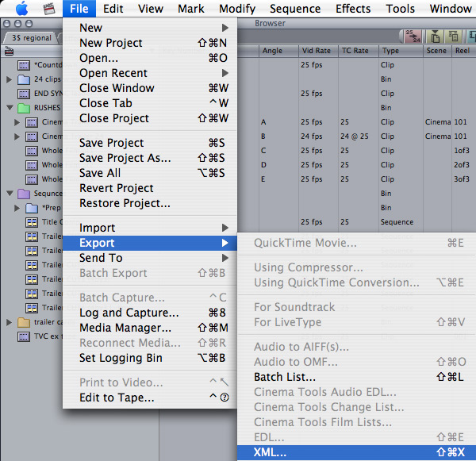
Task: Sort by the Angle column header
Action: (x=278, y=51)
